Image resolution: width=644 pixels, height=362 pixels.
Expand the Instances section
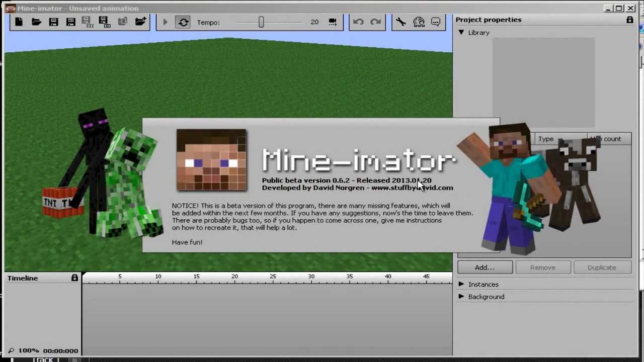pos(461,284)
